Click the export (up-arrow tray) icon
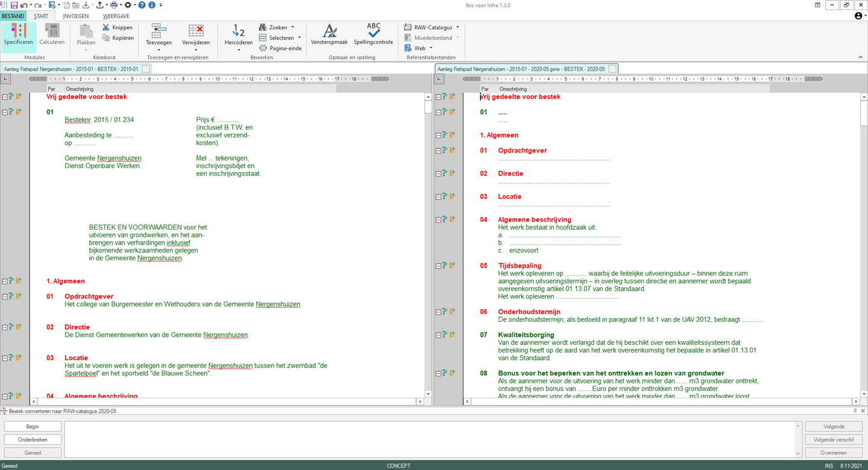The height and width of the screenshot is (470, 868). pos(99,5)
